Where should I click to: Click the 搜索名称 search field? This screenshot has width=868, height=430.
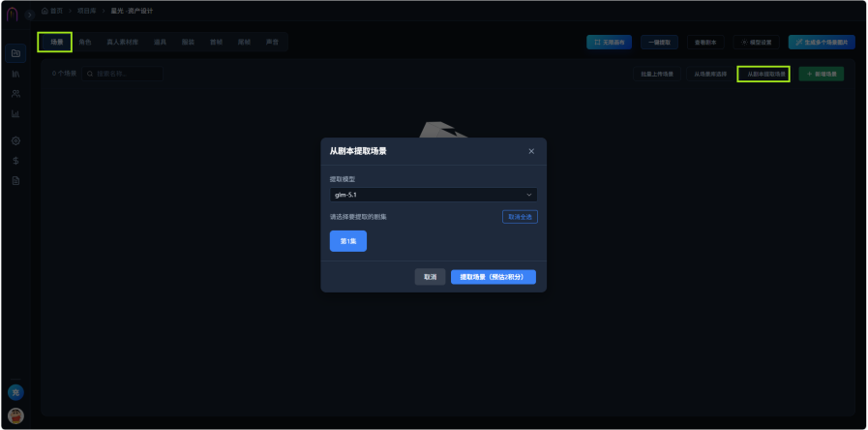point(122,74)
